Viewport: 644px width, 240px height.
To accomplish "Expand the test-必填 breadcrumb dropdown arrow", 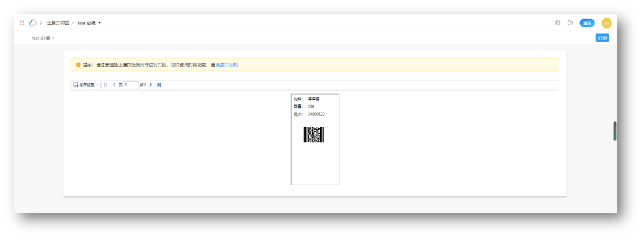I will pos(100,23).
